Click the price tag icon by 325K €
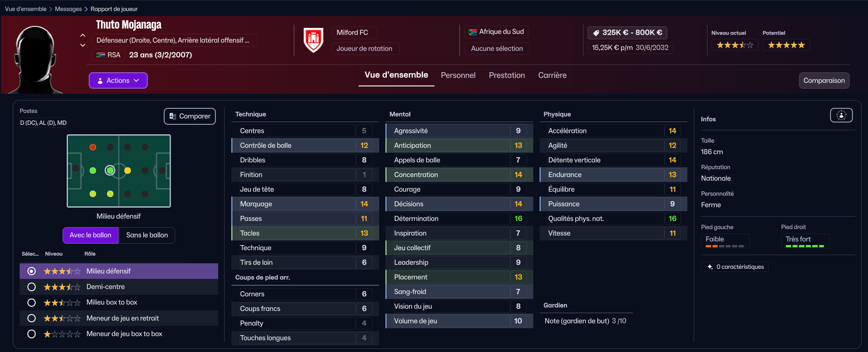This screenshot has height=352, width=868. click(x=596, y=32)
